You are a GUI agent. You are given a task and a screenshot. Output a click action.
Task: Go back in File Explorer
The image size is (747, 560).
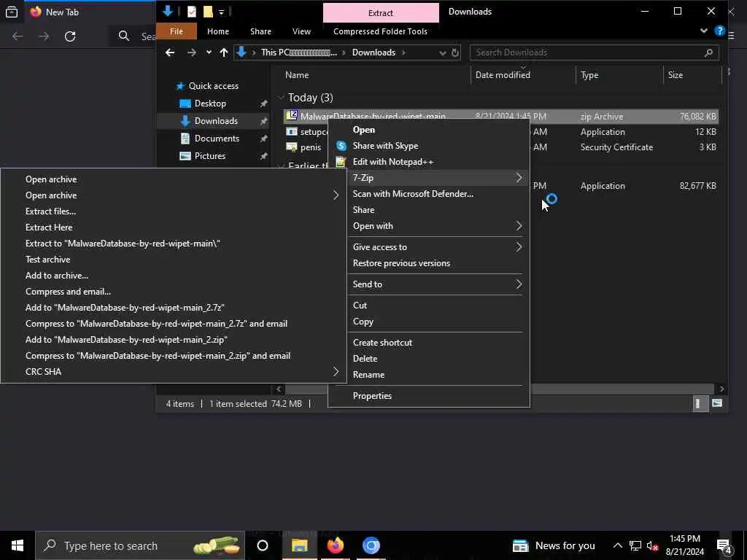pos(169,52)
